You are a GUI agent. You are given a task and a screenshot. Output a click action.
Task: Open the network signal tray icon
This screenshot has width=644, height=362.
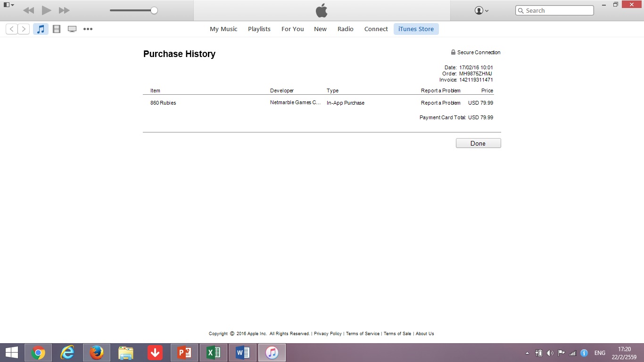point(573,353)
